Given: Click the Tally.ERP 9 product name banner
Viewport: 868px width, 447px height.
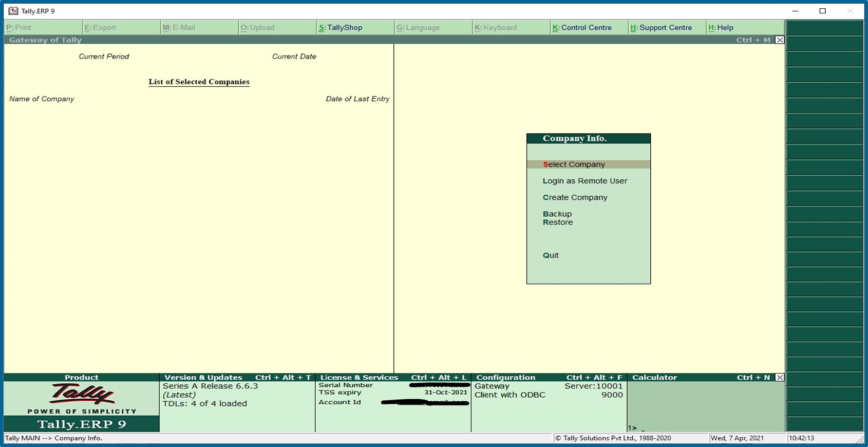Looking at the screenshot, I should tap(82, 424).
